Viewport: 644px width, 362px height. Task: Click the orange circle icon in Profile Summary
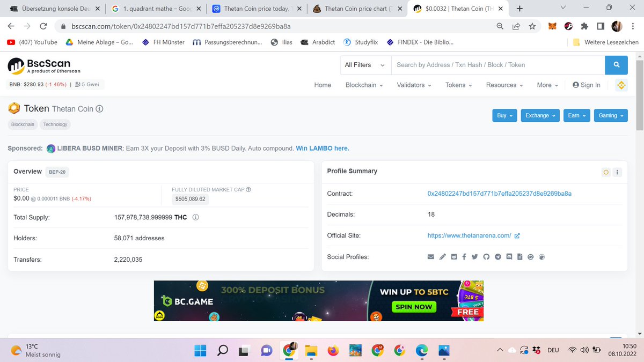tap(606, 172)
